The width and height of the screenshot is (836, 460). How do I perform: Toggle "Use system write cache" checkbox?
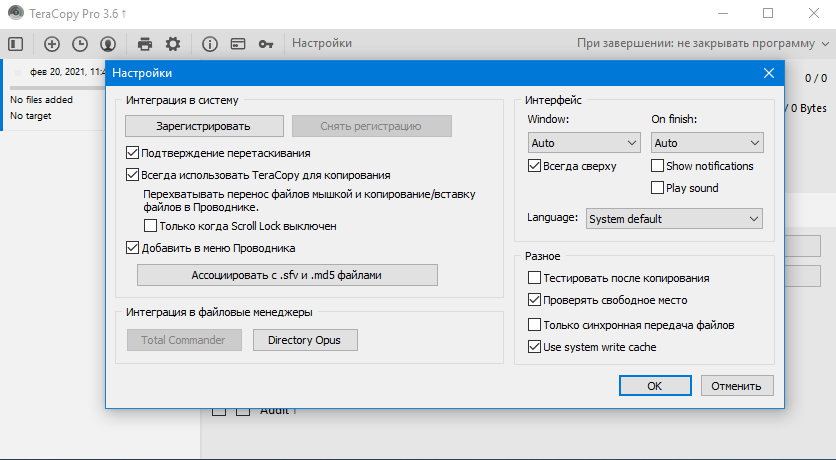(x=535, y=347)
